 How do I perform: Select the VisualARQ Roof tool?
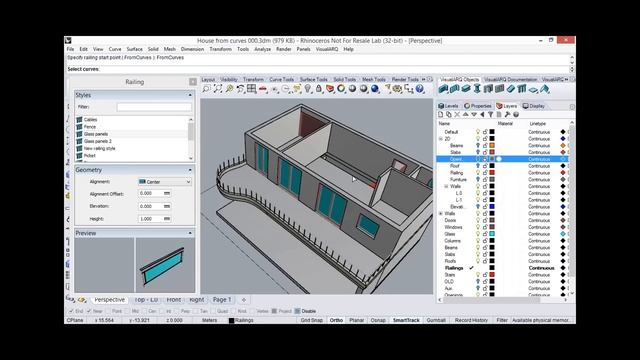tap(544, 89)
